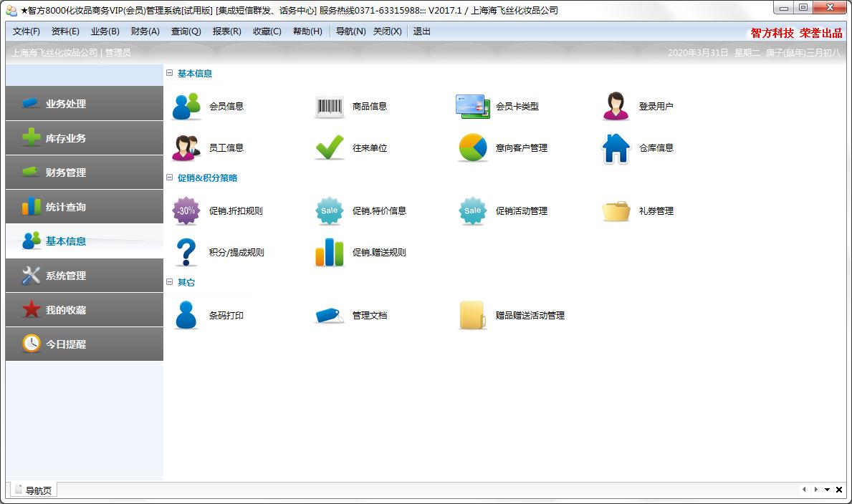Select 业务处理 in the sidebar
This screenshot has width=852, height=504.
[85, 103]
